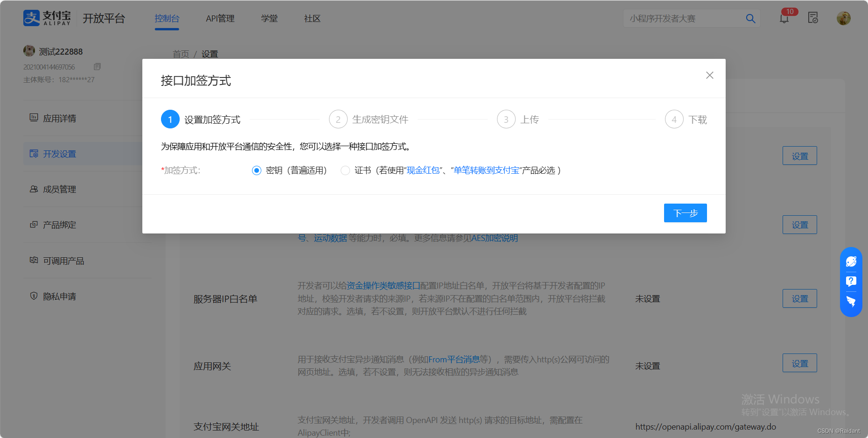868x438 pixels.
Task: Click the 产品绑定 sidebar icon
Action: point(34,224)
